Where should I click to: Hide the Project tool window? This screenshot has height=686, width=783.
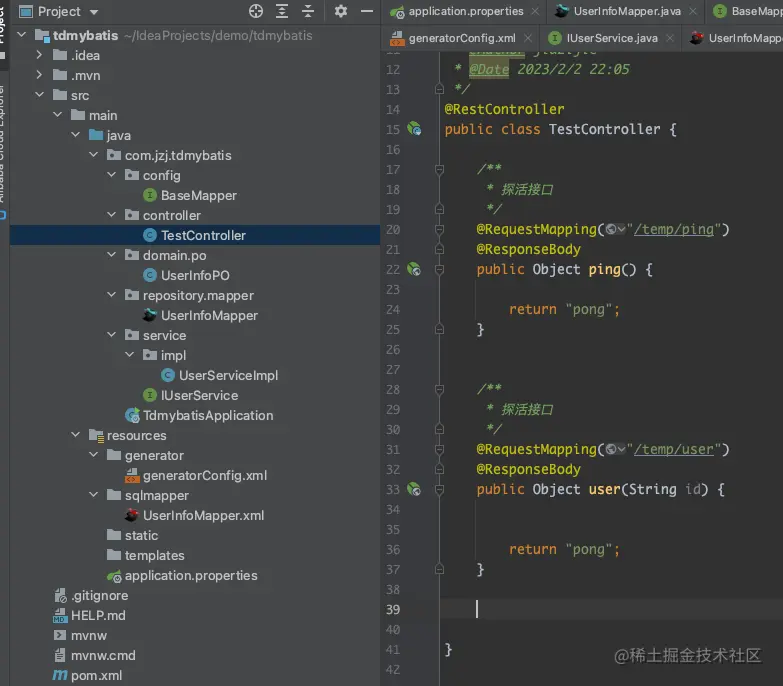367,11
